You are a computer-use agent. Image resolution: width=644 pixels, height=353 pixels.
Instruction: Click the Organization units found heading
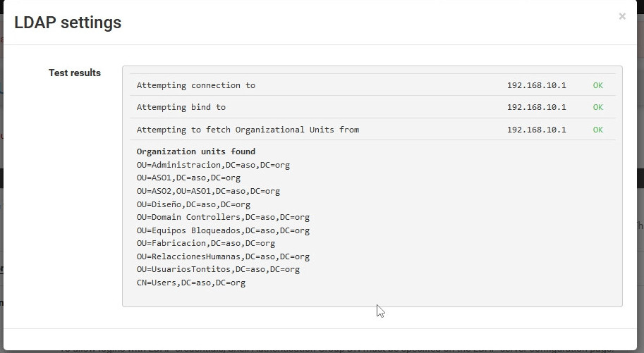click(195, 151)
